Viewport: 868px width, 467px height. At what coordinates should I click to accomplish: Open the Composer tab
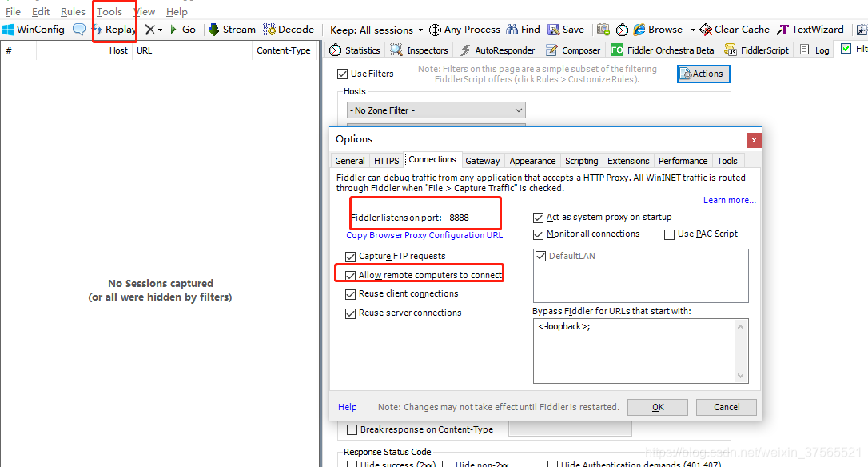click(x=573, y=50)
